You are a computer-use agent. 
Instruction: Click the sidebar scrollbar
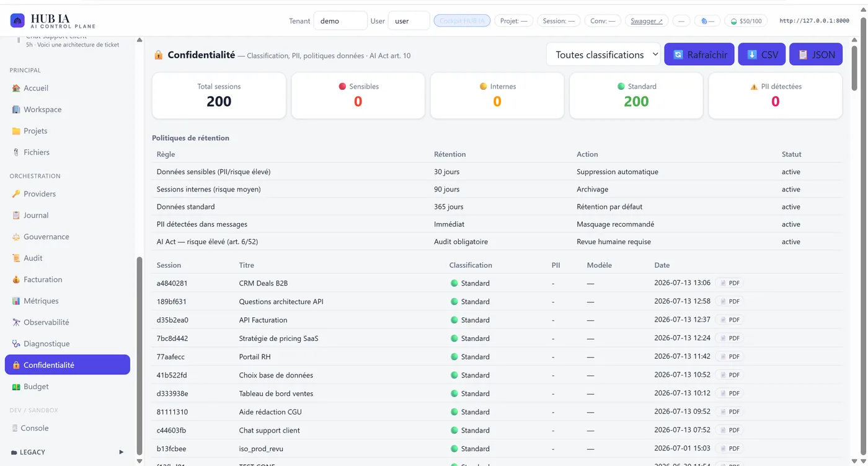pos(139,356)
